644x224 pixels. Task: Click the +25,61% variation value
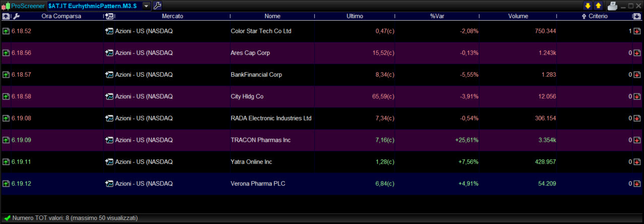click(x=466, y=140)
